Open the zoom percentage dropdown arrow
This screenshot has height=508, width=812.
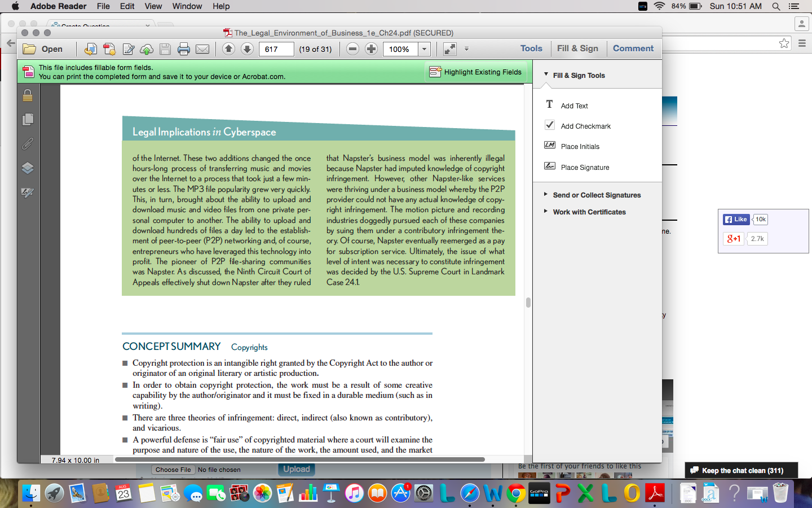pyautogui.click(x=424, y=49)
